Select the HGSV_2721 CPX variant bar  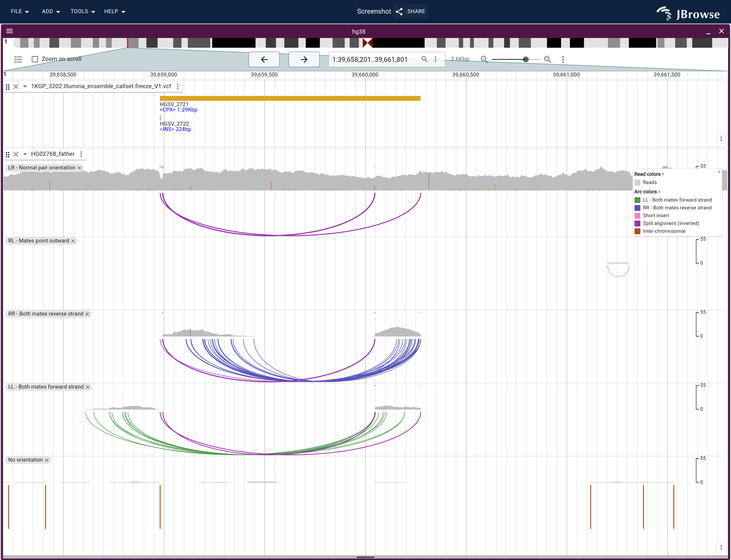290,98
